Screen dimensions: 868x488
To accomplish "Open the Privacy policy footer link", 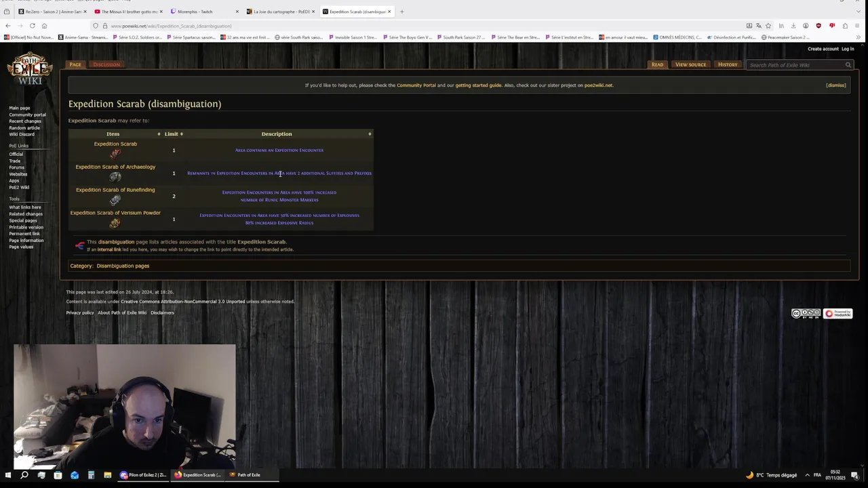I will pyautogui.click(x=80, y=312).
